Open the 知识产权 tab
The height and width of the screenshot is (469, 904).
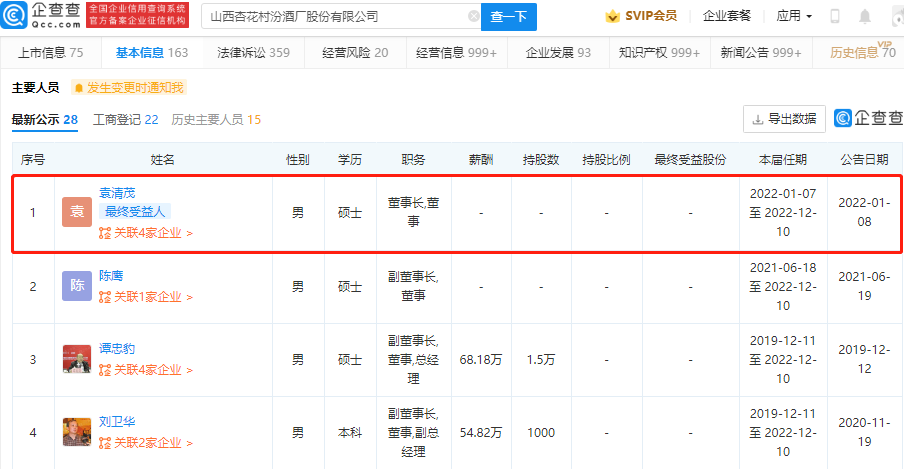(x=659, y=52)
